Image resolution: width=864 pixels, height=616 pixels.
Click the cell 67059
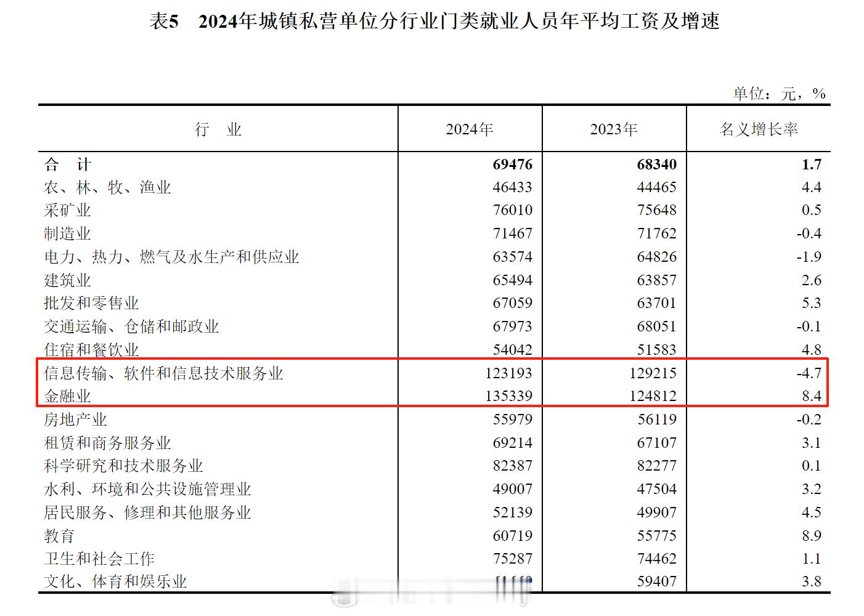click(x=513, y=303)
